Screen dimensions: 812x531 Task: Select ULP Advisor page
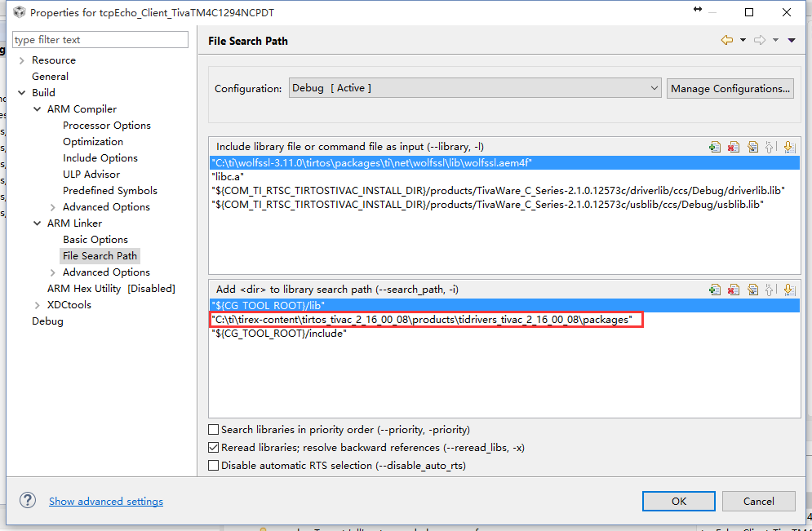[x=91, y=174]
